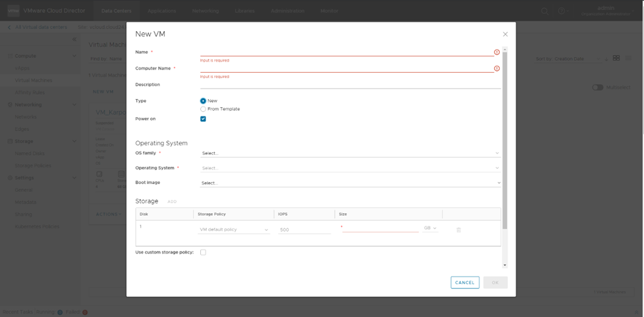
Task: Switch to grid view icon
Action: (616, 58)
